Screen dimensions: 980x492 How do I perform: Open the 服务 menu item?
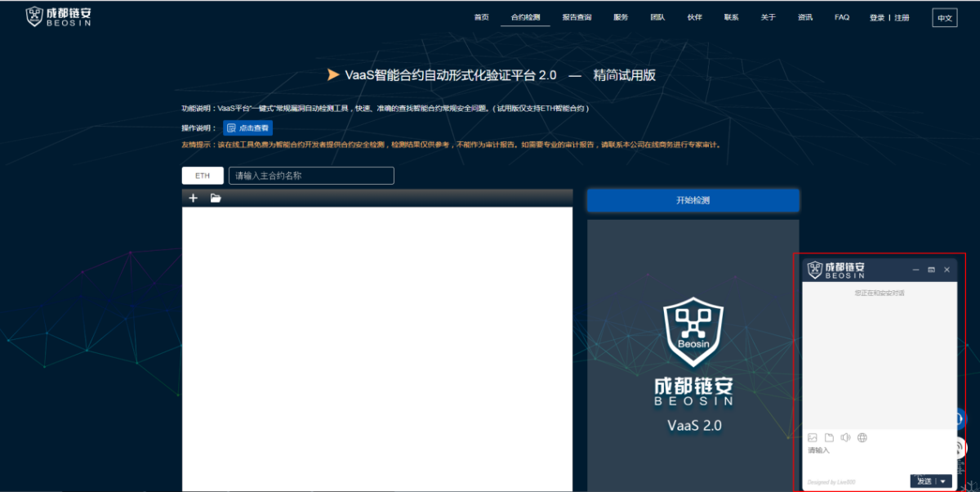point(621,17)
